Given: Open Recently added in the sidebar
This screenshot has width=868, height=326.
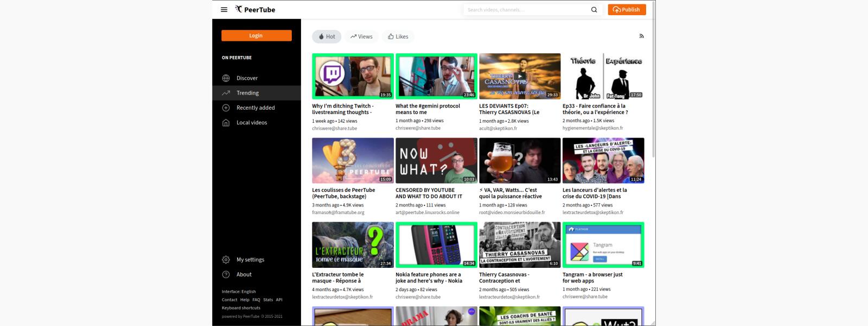Looking at the screenshot, I should 257,108.
